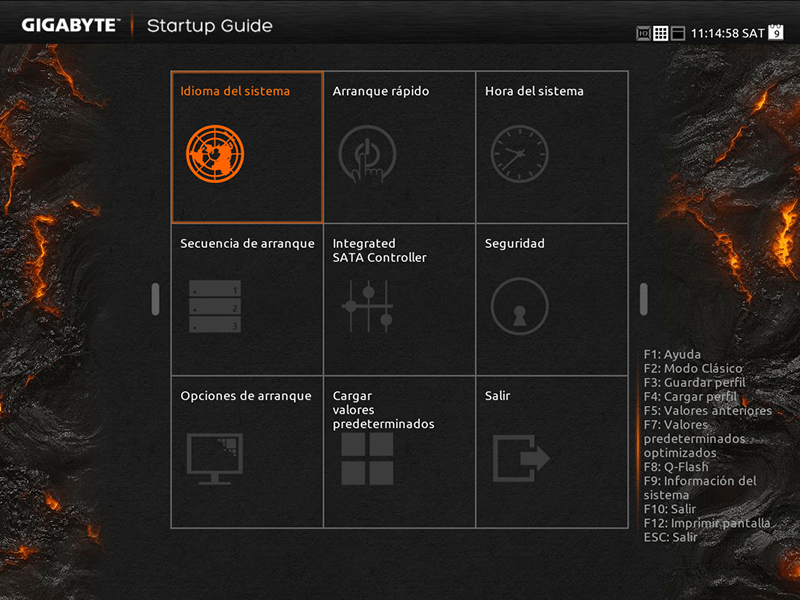Switch to the classic window view icon
The image size is (800, 600).
pos(678,34)
